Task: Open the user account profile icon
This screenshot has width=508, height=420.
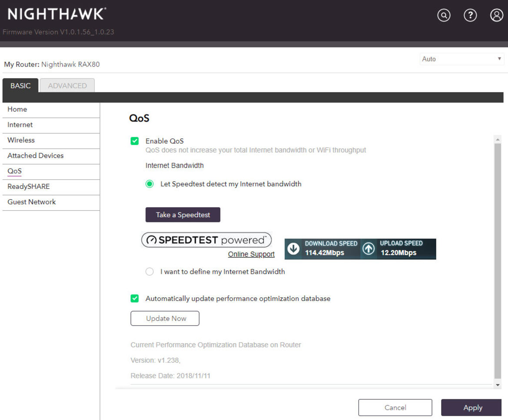Action: click(x=496, y=15)
